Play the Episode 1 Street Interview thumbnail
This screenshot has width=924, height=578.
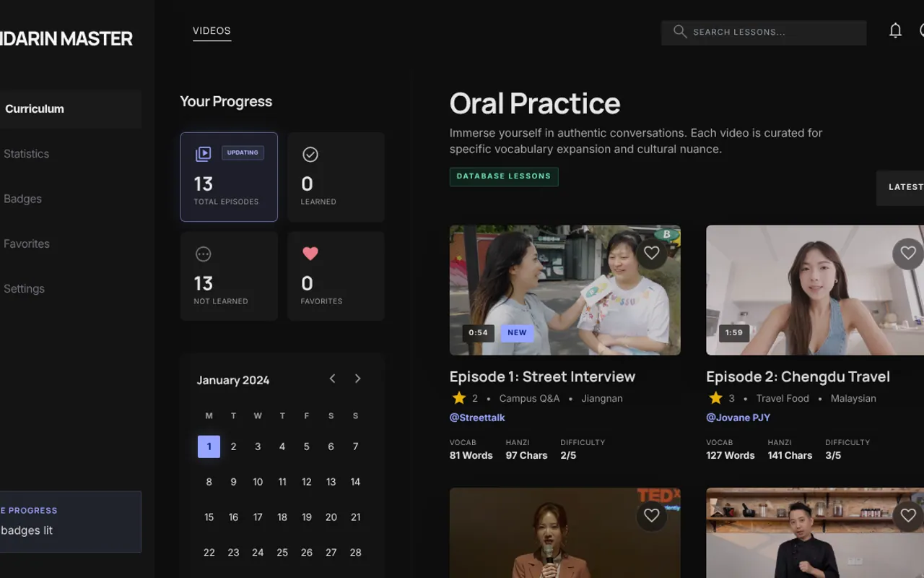565,290
